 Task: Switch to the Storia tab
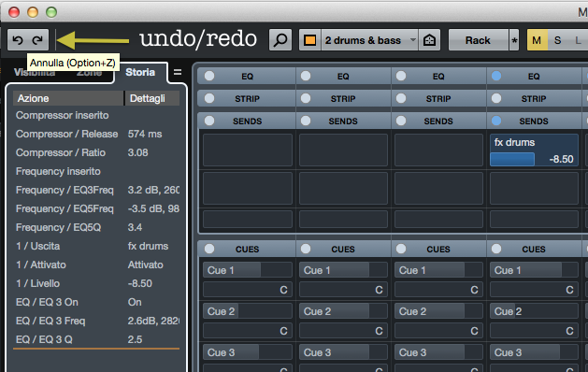pyautogui.click(x=140, y=72)
